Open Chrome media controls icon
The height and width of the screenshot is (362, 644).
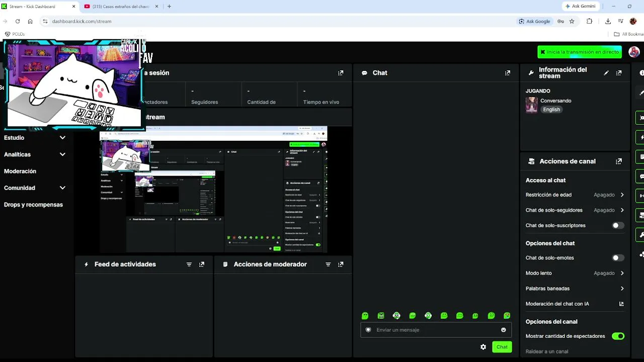click(x=620, y=21)
